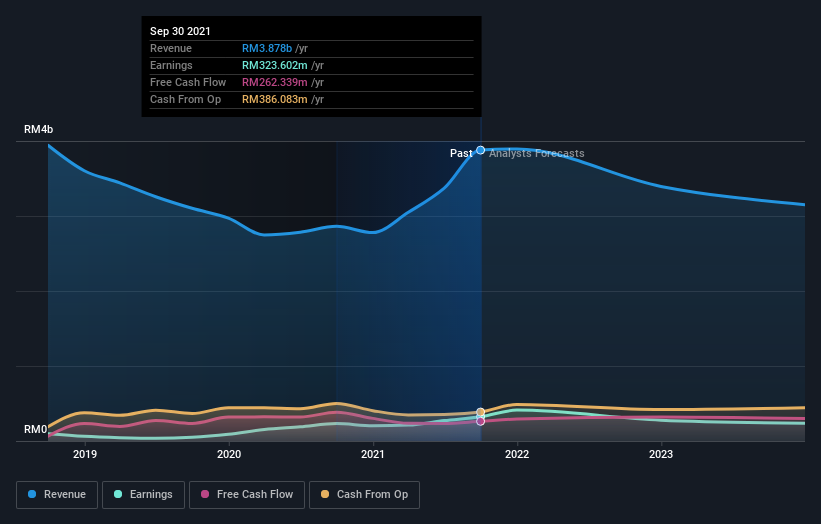Click the 2022 x-axis label

point(517,454)
